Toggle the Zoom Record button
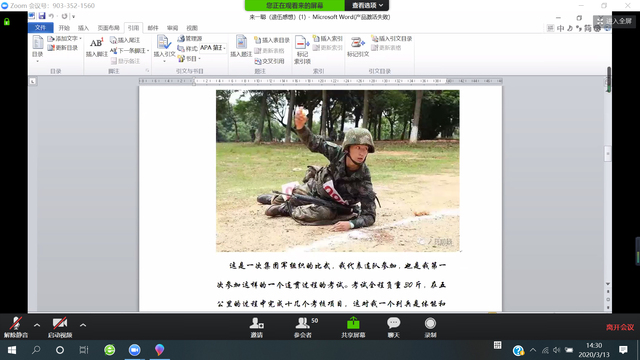 430,327
